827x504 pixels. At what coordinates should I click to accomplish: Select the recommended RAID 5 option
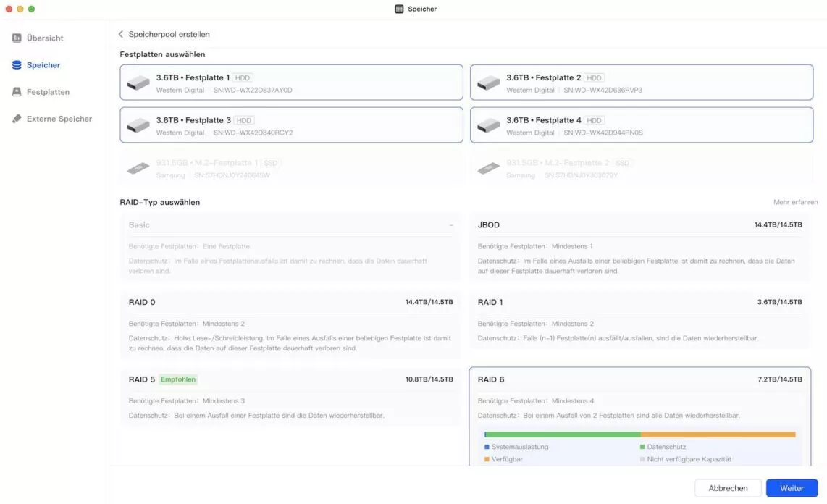(290, 397)
